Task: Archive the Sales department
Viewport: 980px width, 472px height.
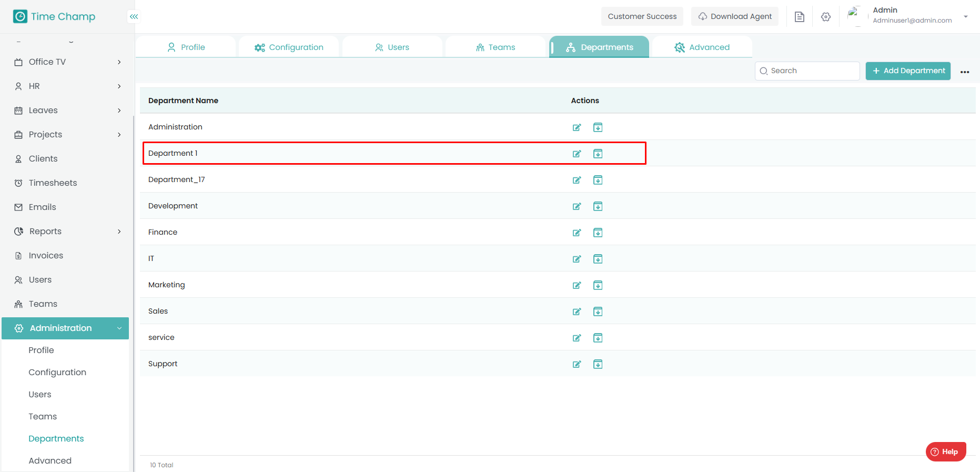Action: (x=598, y=312)
